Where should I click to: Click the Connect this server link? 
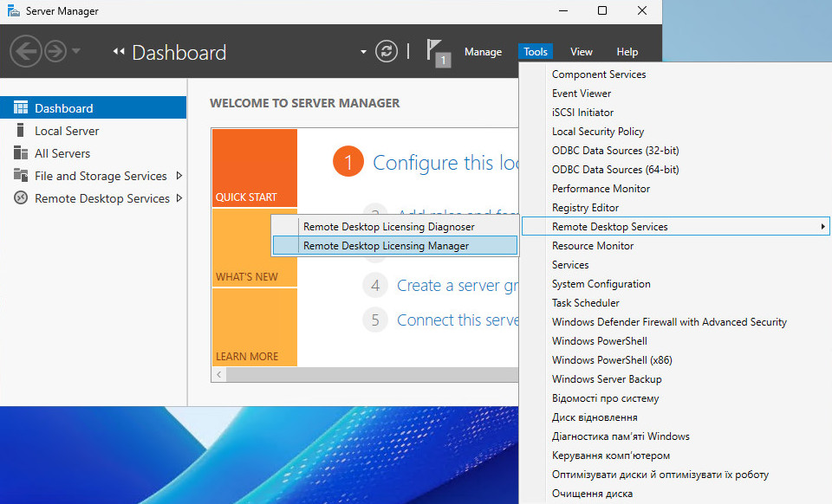tap(458, 320)
